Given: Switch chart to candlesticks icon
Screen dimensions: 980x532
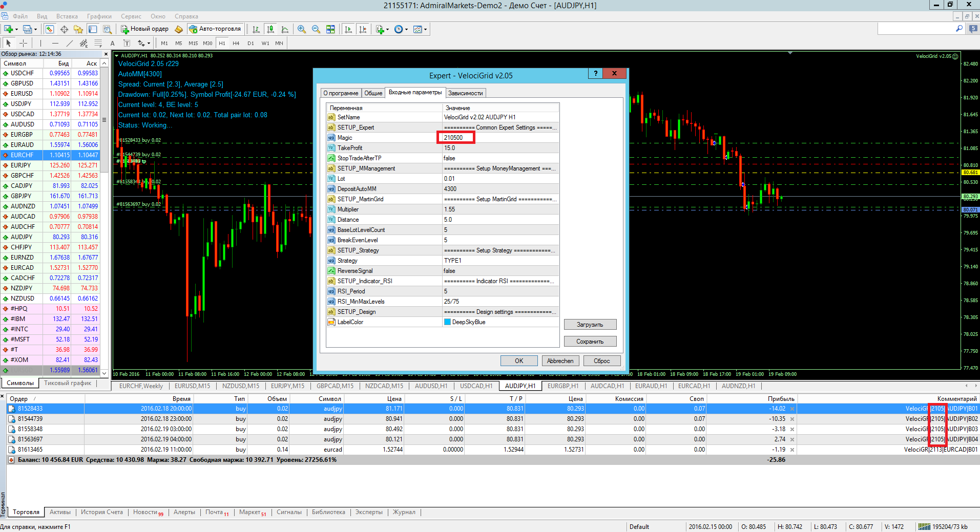Looking at the screenshot, I should tap(270, 29).
